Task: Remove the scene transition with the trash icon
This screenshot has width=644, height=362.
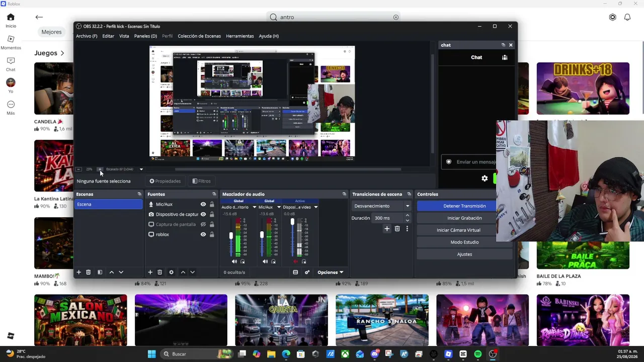Action: pos(397,229)
